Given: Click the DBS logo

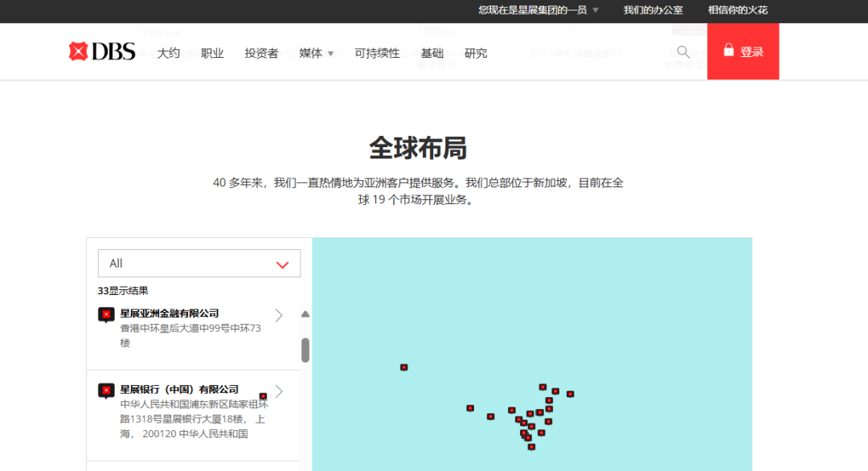Looking at the screenshot, I should point(102,51).
